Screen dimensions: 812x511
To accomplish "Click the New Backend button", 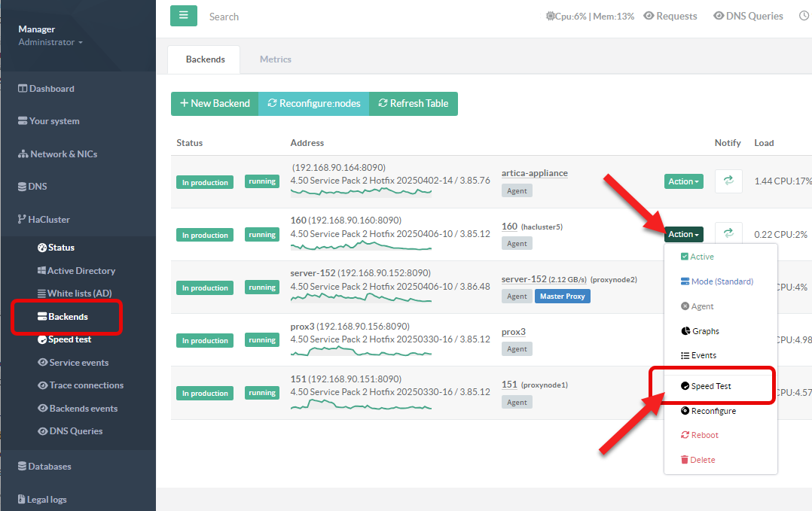I will (215, 104).
